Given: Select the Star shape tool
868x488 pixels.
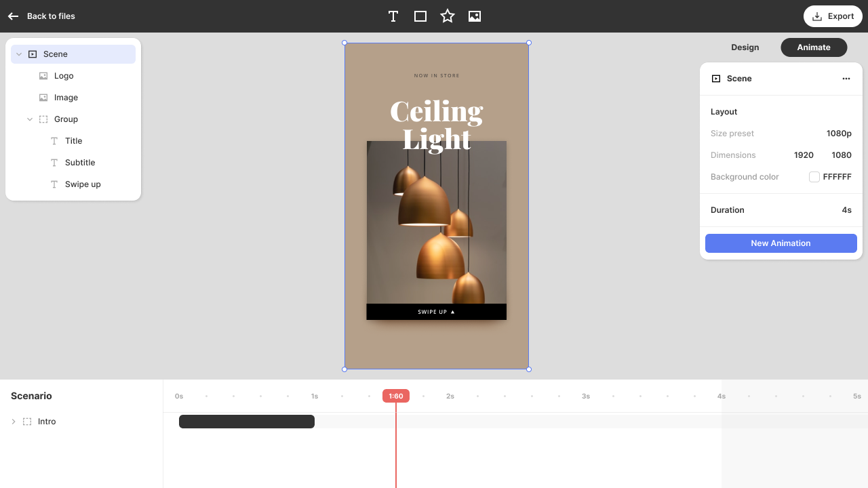Looking at the screenshot, I should coord(448,16).
